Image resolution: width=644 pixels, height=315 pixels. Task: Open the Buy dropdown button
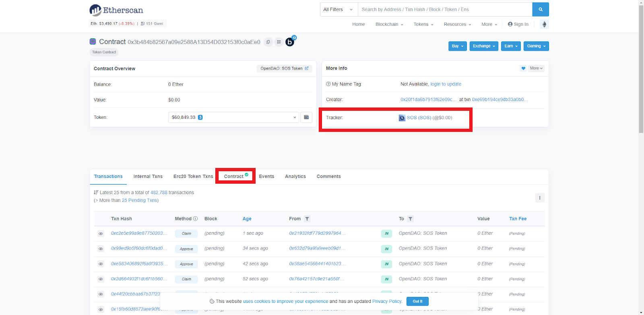(458, 46)
